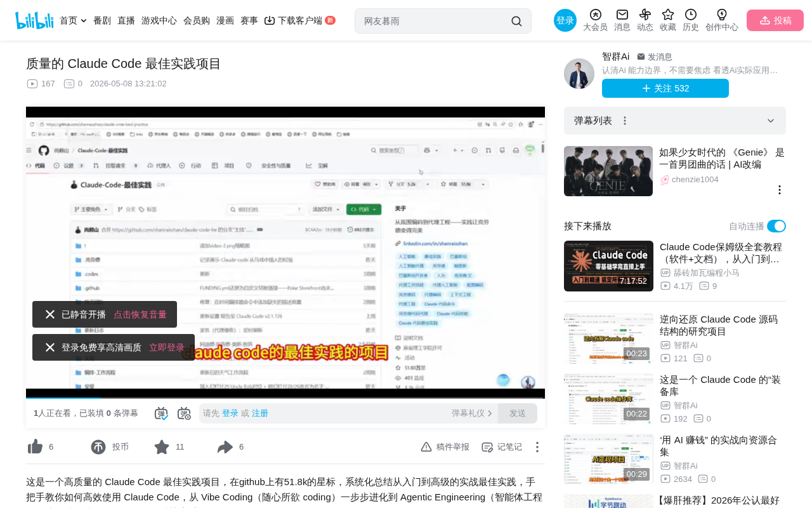The height and width of the screenshot is (508, 812).
Task: Click the video date 2026-05-08 13:21:02
Action: point(128,84)
